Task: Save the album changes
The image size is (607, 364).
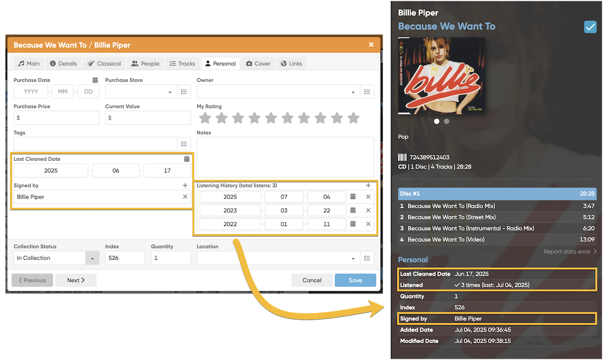Action: 355,280
